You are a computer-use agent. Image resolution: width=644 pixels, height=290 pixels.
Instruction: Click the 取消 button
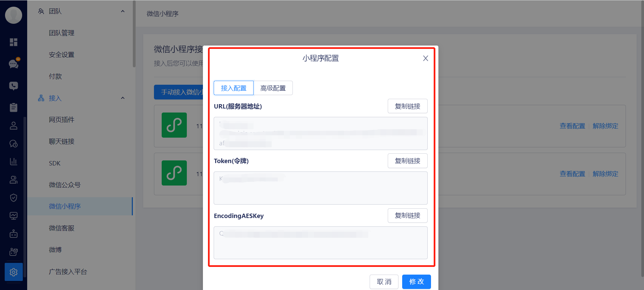tap(384, 282)
